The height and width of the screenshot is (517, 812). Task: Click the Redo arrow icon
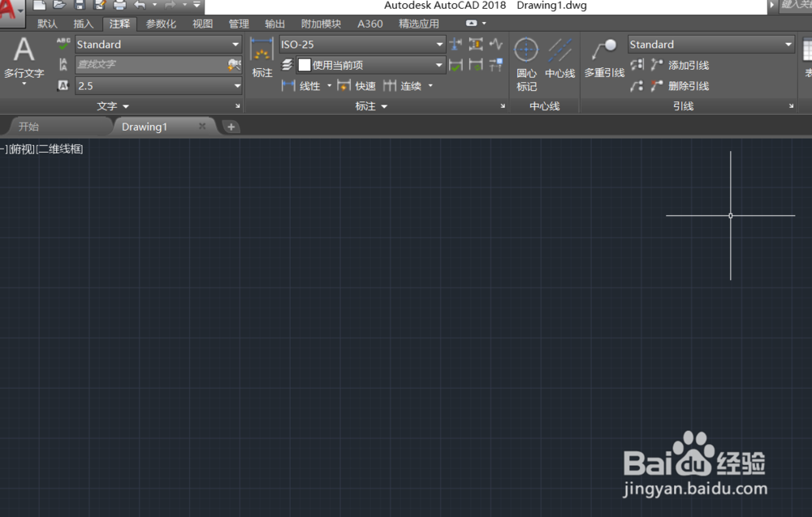pyautogui.click(x=170, y=5)
